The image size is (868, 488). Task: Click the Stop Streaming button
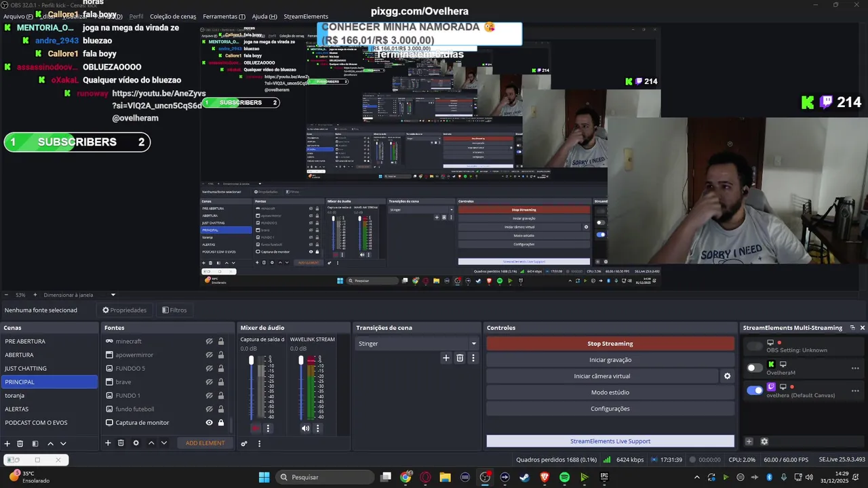610,344
